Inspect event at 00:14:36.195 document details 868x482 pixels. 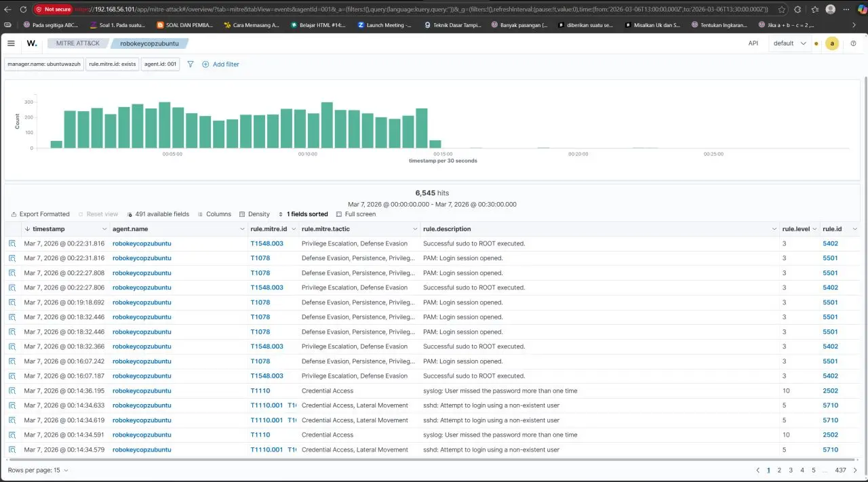12,390
